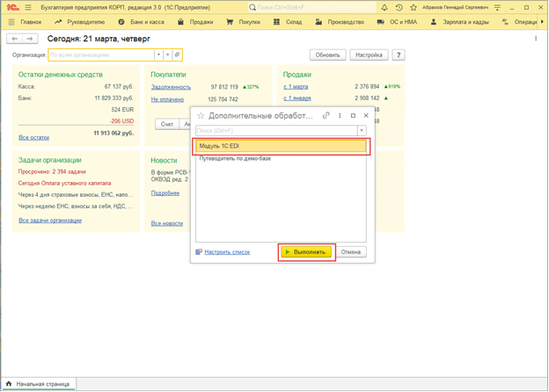549x392 pixels.
Task: Open the Задолженность link
Action: [171, 87]
